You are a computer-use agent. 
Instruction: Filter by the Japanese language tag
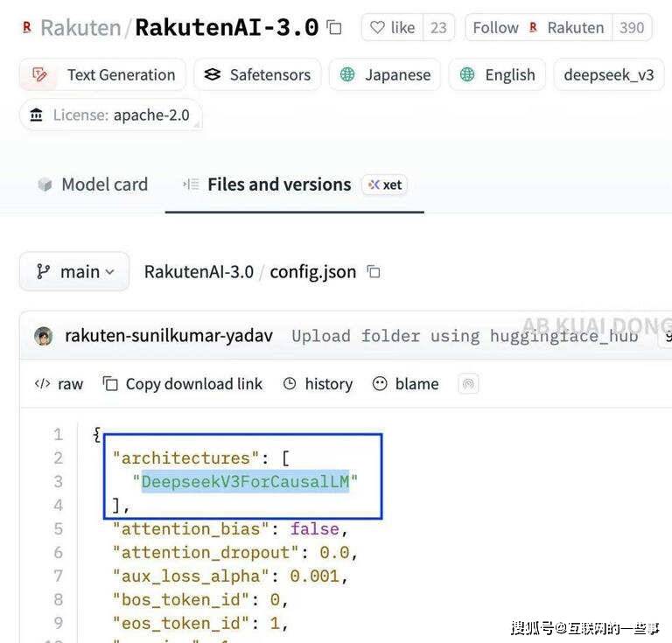click(x=384, y=75)
